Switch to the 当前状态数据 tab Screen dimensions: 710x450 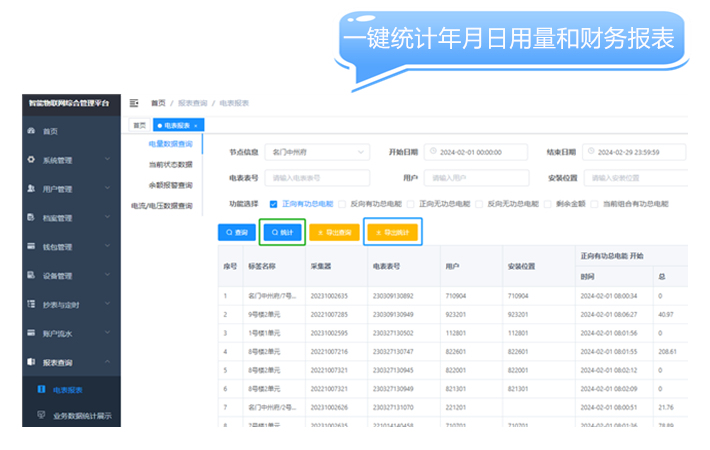(170, 164)
